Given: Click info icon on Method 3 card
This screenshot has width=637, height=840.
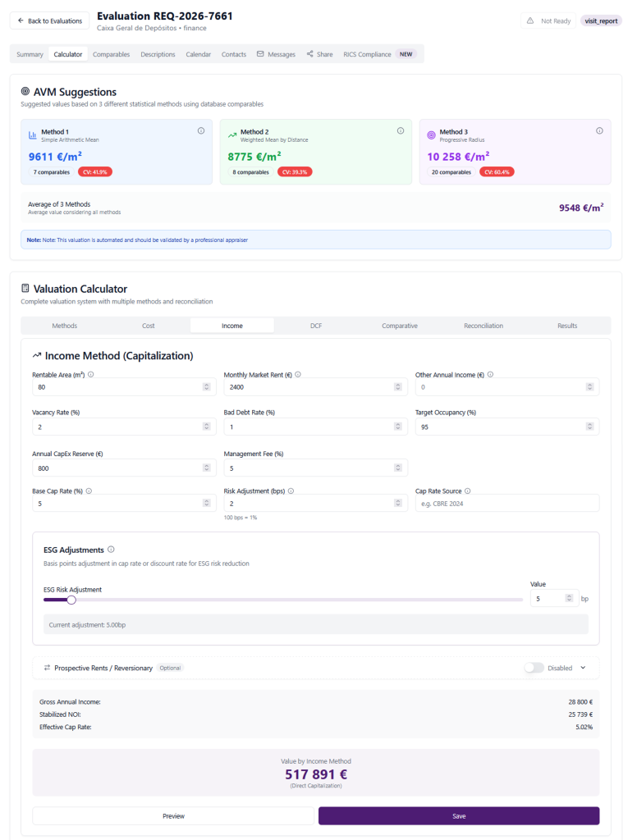Looking at the screenshot, I should tap(599, 130).
